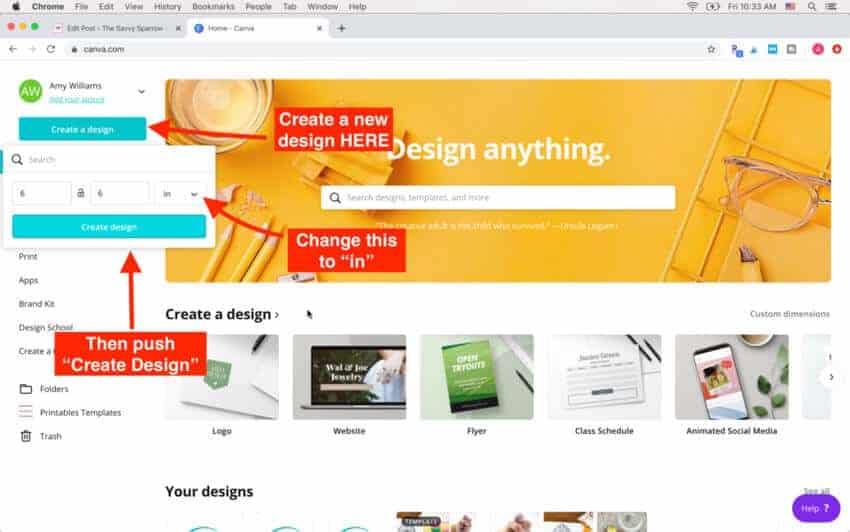Click the width input field

(x=42, y=194)
